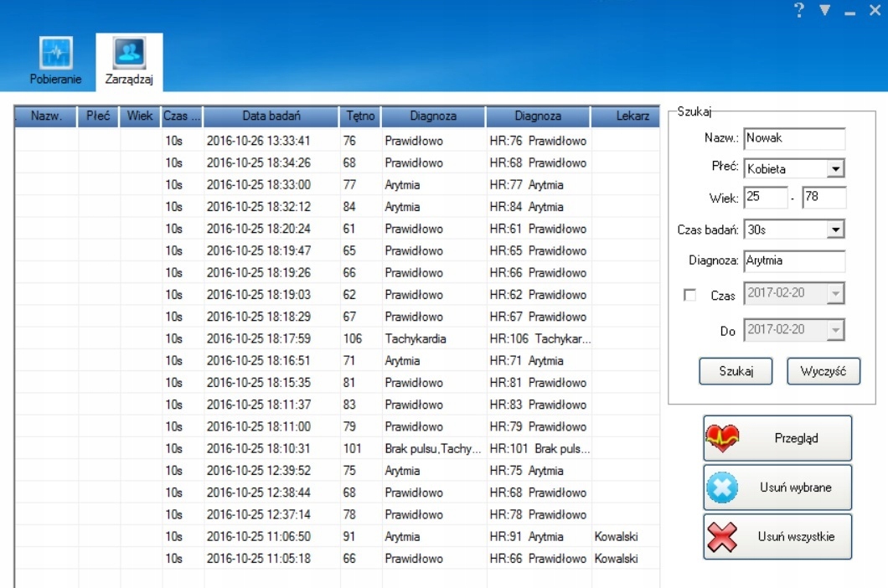Open the title bar down-arrow menu
The height and width of the screenshot is (588, 888).
(x=825, y=9)
